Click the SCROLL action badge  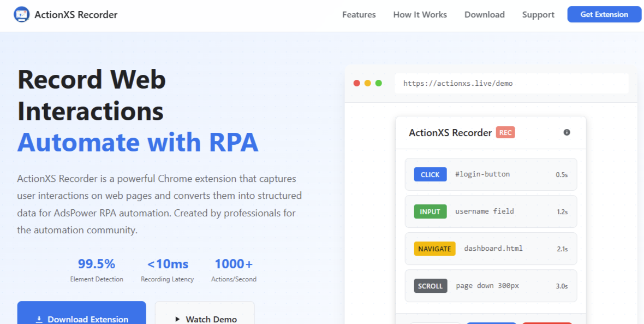[x=431, y=286]
